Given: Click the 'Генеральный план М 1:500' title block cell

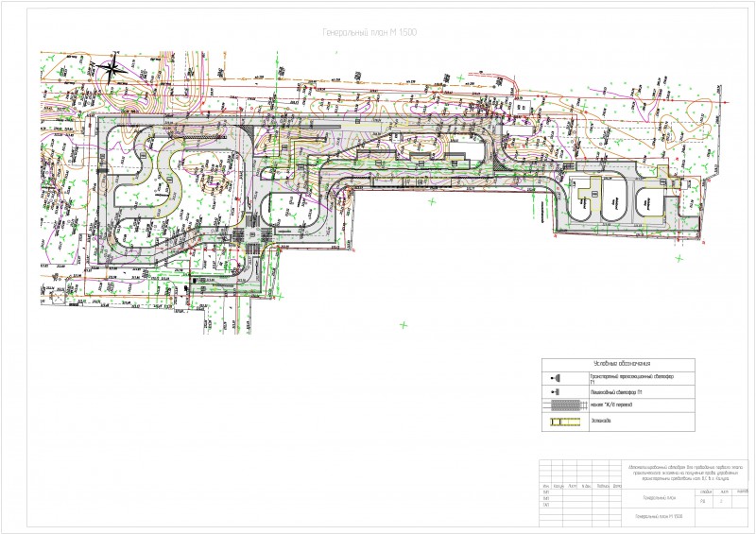Looking at the screenshot, I should (x=658, y=517).
